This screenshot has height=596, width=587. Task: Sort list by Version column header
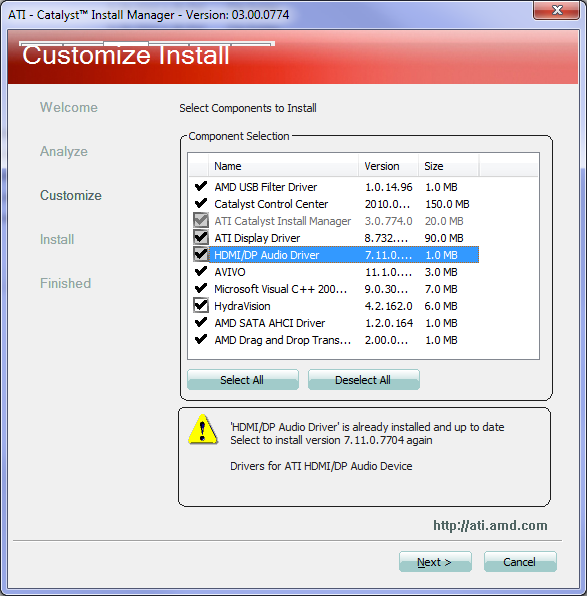(x=388, y=166)
